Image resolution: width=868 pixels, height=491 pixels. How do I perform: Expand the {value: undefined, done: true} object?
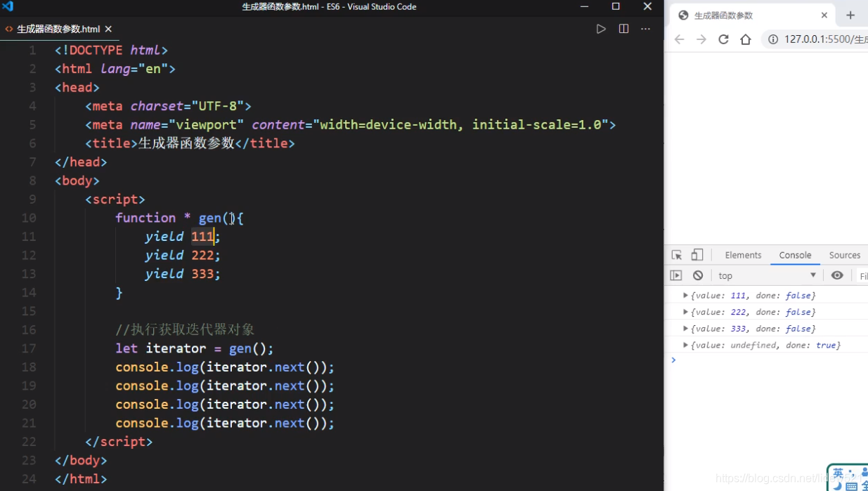pyautogui.click(x=686, y=345)
